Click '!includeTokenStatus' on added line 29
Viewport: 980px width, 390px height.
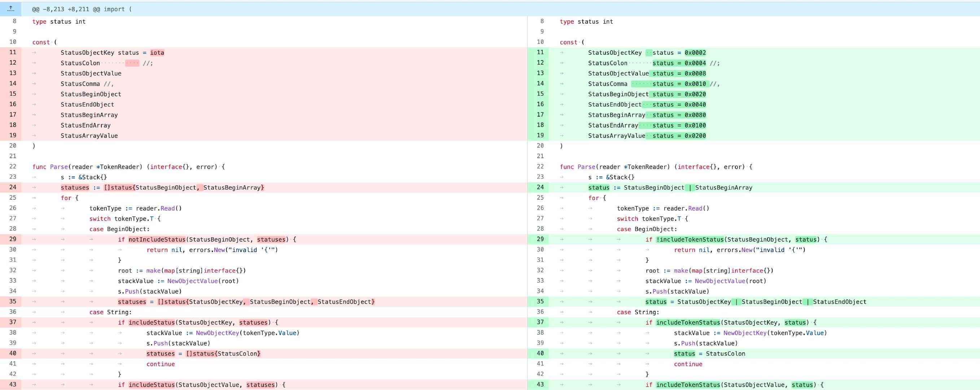click(690, 239)
